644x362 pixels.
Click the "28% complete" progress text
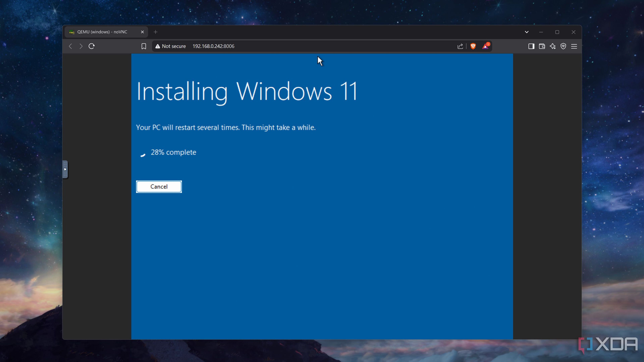(x=174, y=152)
